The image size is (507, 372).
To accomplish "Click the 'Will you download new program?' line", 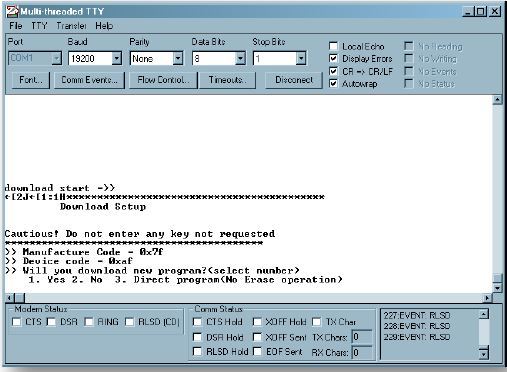I will click(x=152, y=270).
